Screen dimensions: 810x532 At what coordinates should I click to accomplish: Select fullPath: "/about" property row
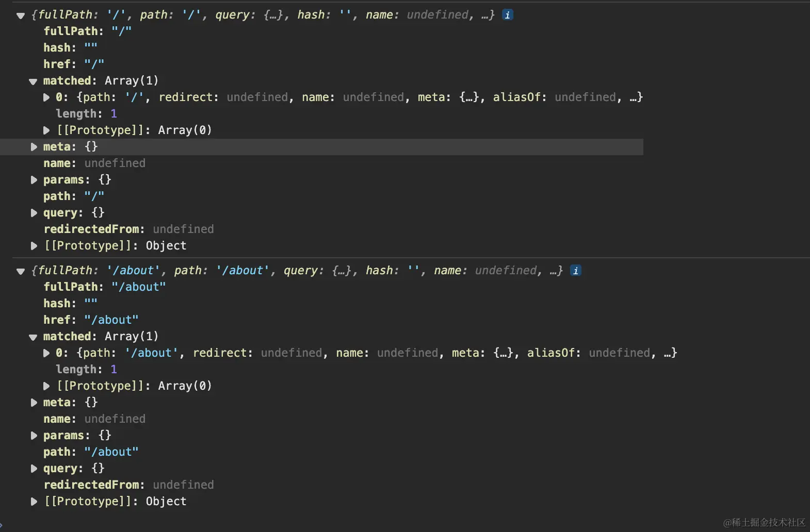pyautogui.click(x=105, y=287)
